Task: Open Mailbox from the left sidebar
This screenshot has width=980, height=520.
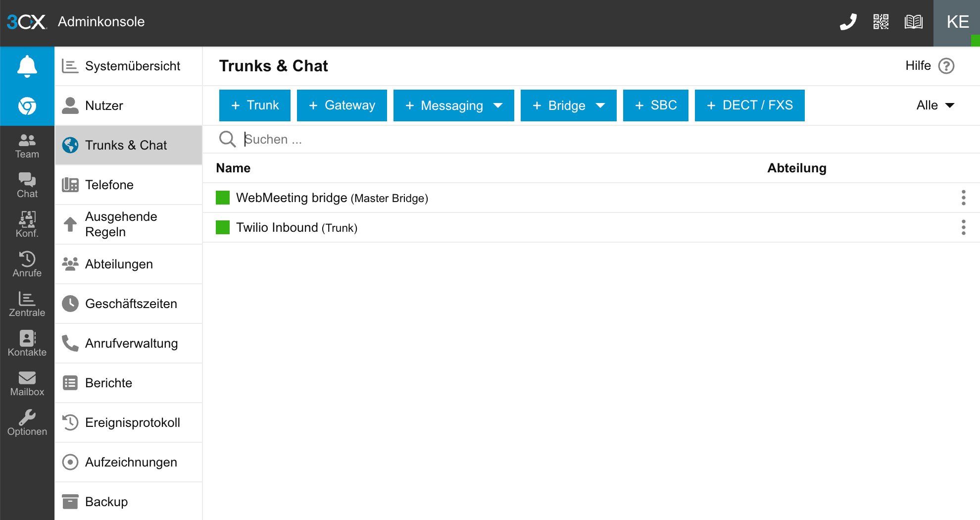Action: pos(27,383)
